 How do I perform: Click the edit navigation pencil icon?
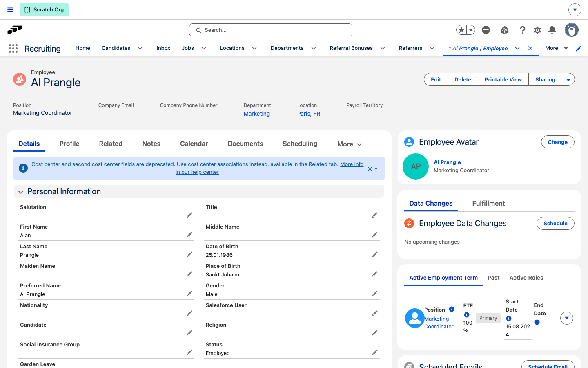[x=579, y=49]
